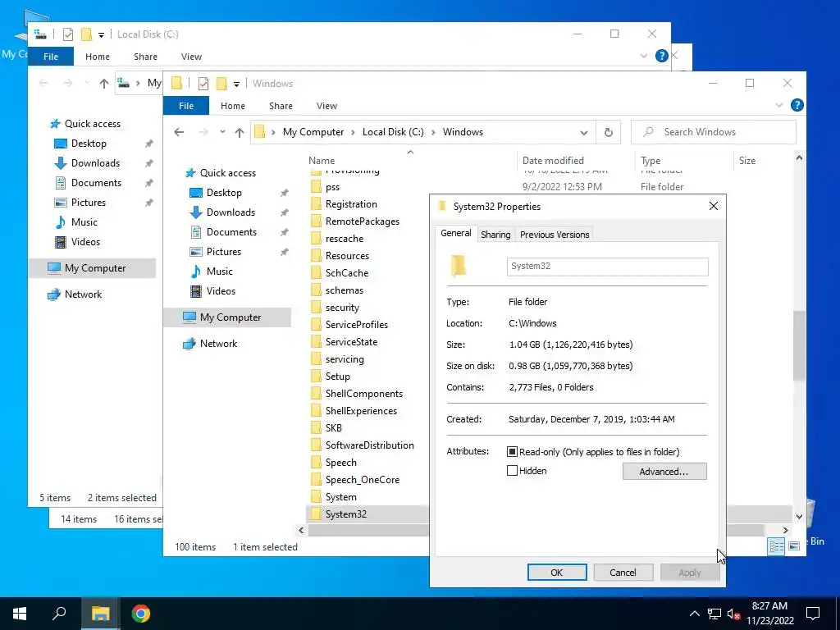Sort by Name column header

pos(410,160)
